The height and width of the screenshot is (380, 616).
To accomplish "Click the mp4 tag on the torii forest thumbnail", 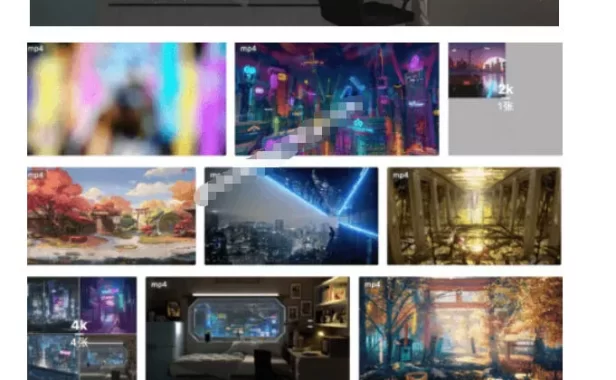I will coord(372,285).
